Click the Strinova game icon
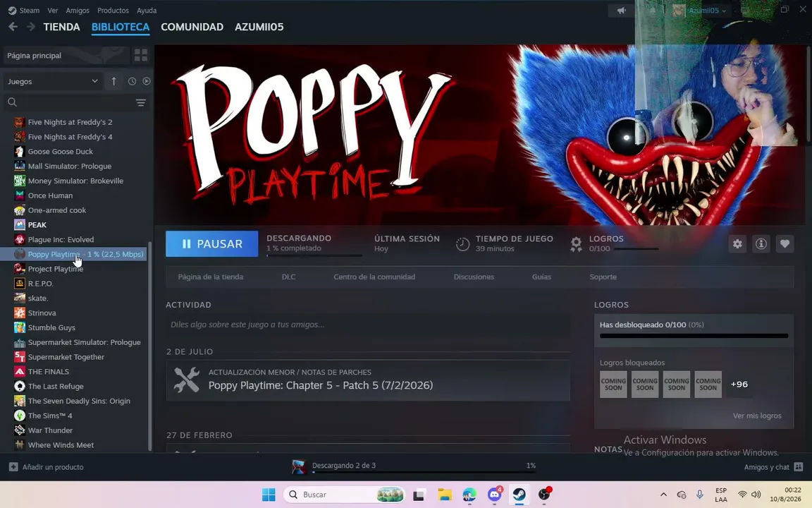Image resolution: width=812 pixels, height=508 pixels. pyautogui.click(x=20, y=313)
